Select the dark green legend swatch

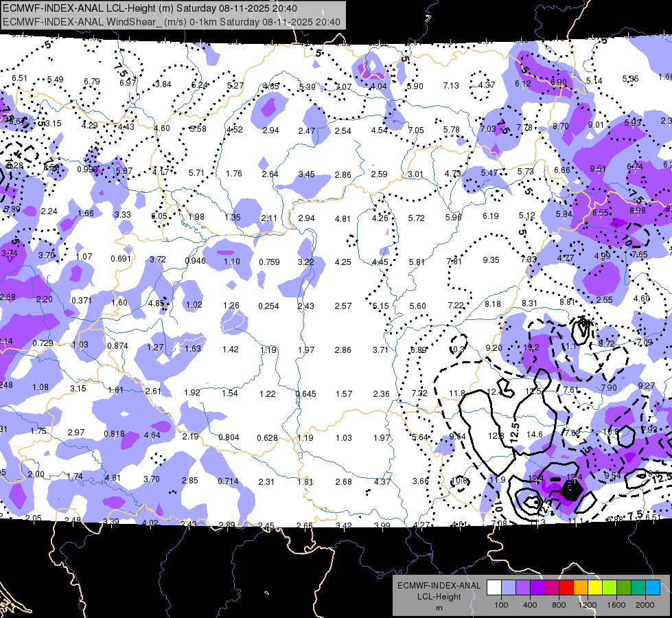pyautogui.click(x=623, y=588)
